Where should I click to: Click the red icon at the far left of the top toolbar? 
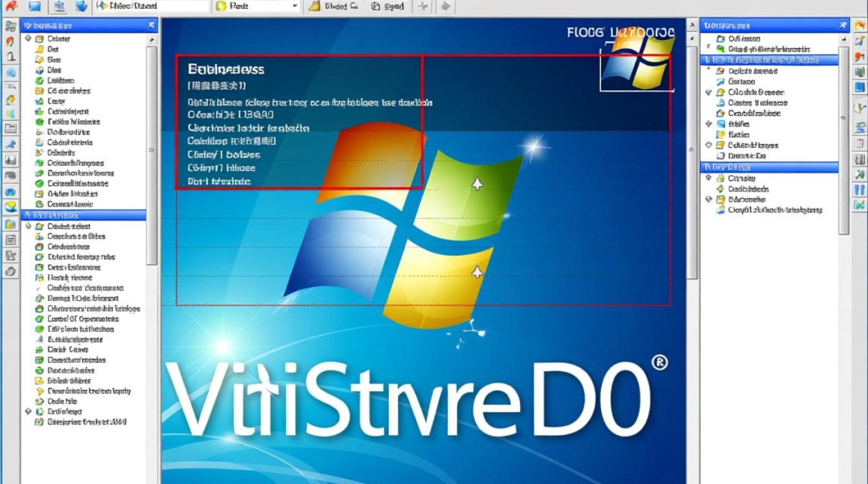tap(11, 6)
